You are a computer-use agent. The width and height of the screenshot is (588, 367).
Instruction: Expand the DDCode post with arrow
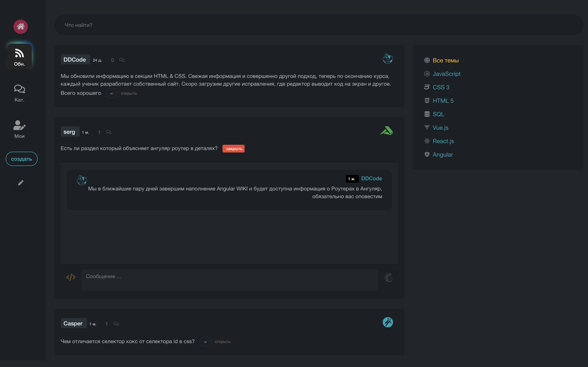[x=111, y=93]
